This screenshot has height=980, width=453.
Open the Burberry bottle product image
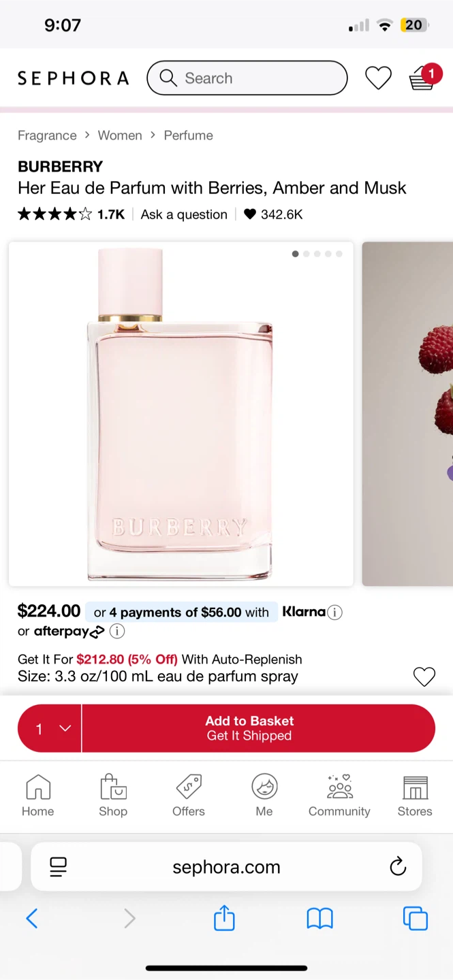click(x=181, y=415)
